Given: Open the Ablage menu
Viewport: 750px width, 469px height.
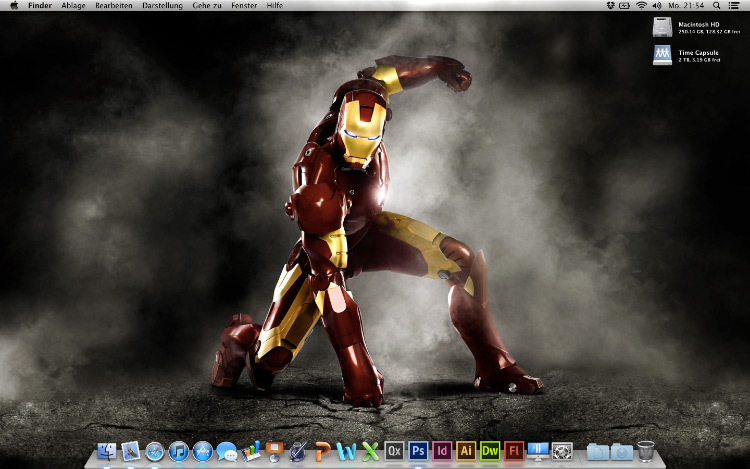Looking at the screenshot, I should click(x=73, y=6).
